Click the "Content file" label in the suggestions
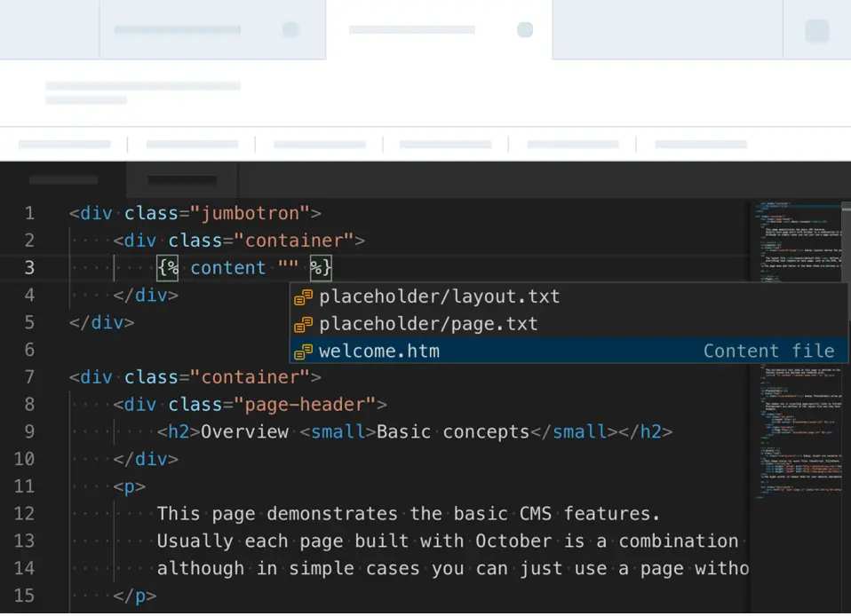 tap(769, 351)
